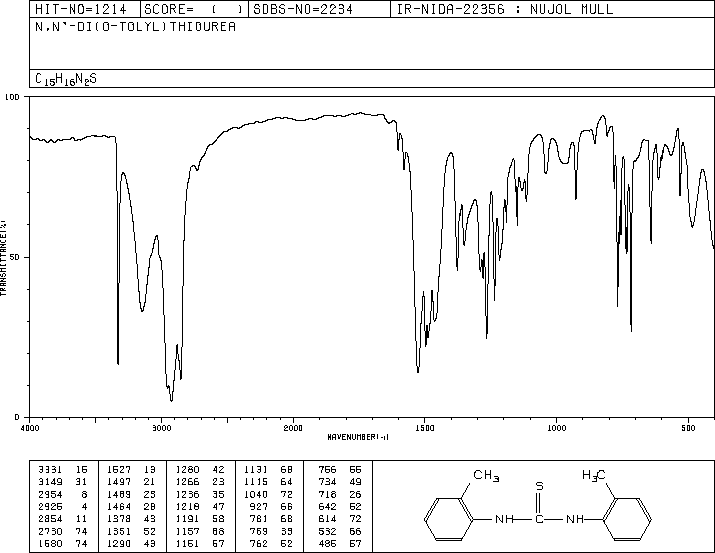715x553 pixels.
Task: Select the 1040 peak table cell
Action: point(256,495)
